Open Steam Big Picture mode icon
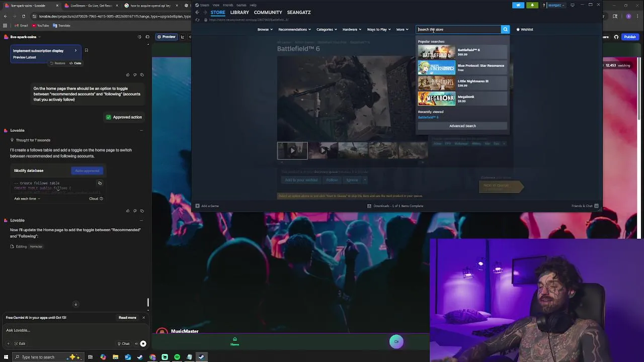Viewport: 644px width, 362px height. tap(573, 5)
